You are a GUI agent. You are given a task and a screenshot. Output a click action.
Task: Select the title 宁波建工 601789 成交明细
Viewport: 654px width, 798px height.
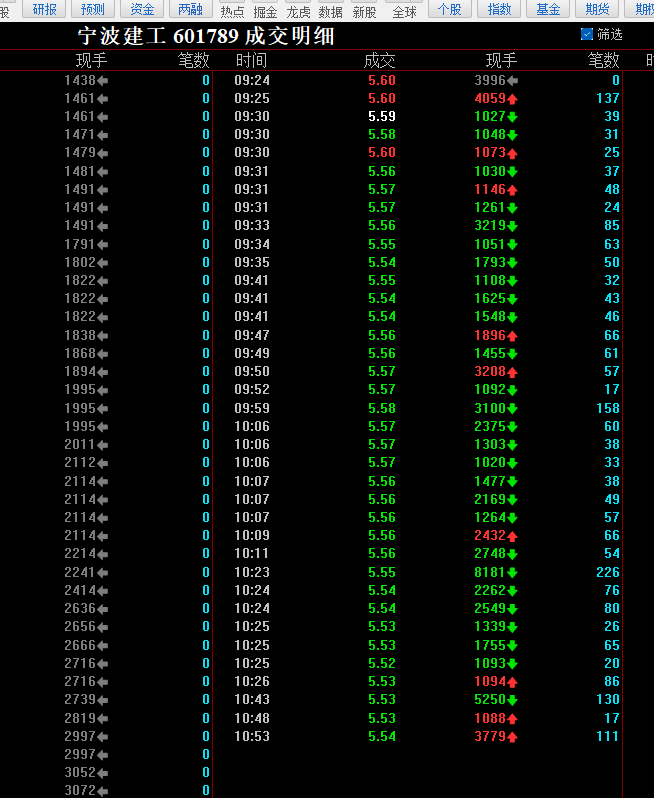206,36
